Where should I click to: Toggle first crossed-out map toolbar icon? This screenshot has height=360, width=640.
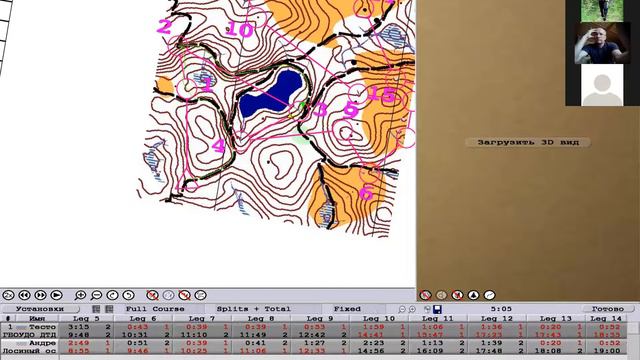click(x=152, y=295)
